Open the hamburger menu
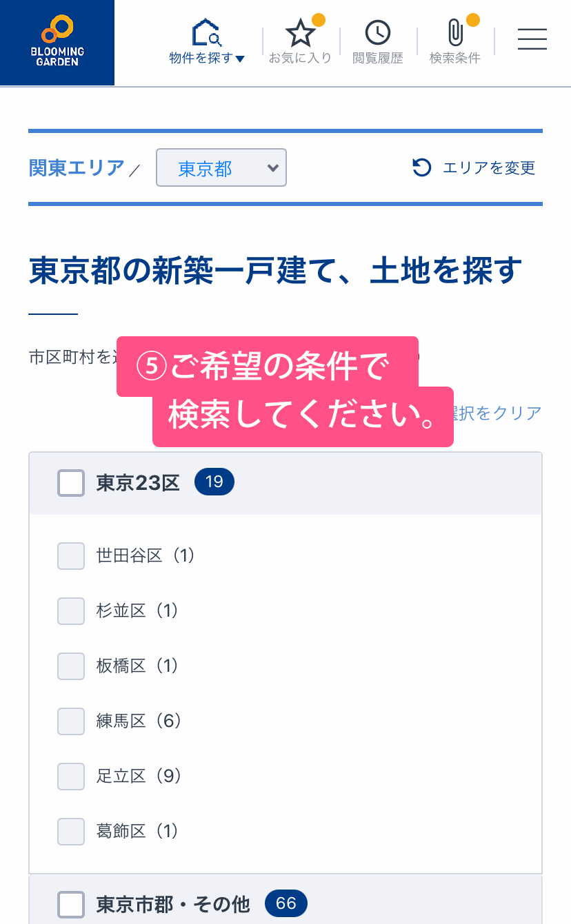Image resolution: width=571 pixels, height=924 pixels. click(532, 39)
